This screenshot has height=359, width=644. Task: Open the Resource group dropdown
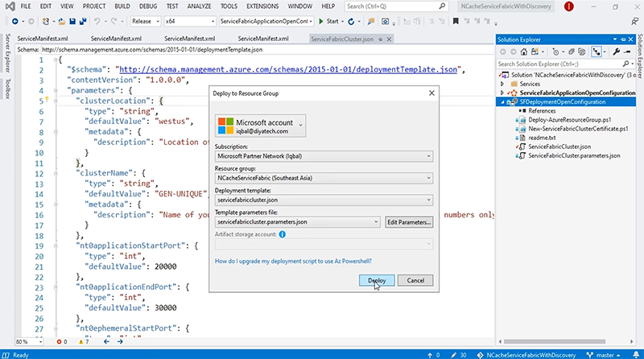click(324, 178)
